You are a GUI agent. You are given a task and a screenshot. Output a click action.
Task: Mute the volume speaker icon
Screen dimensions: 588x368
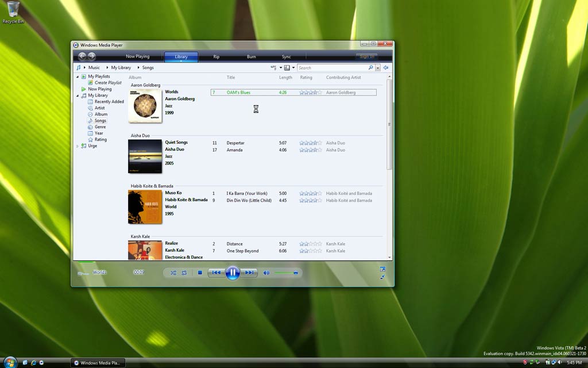coord(266,273)
